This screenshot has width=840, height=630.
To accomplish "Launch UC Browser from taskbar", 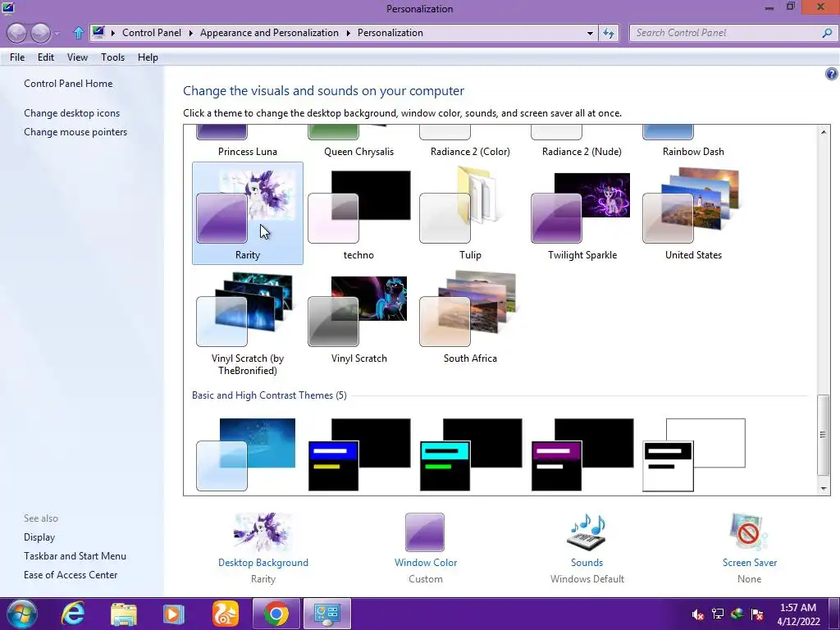I will coord(226,614).
